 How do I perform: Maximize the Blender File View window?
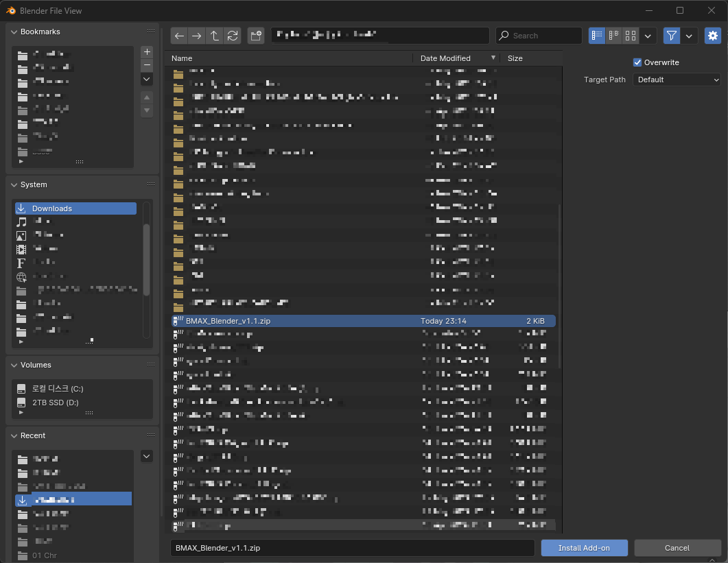(x=680, y=10)
